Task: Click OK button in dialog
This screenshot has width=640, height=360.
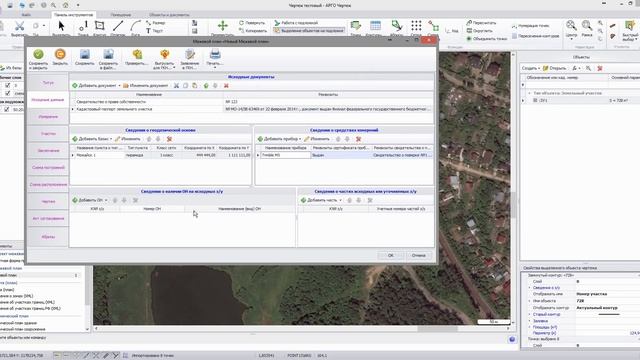Action: [391, 256]
